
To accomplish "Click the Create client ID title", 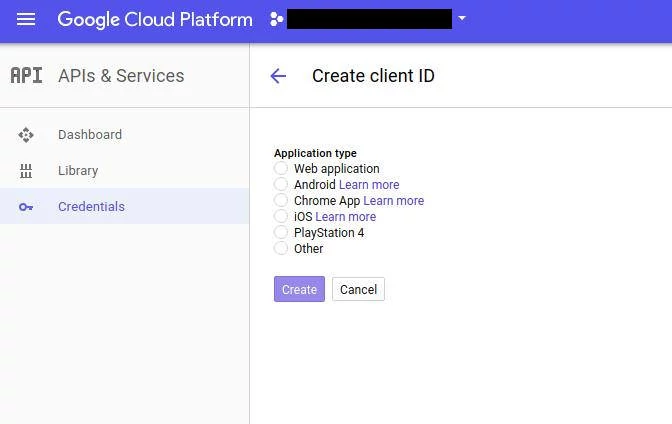I will pyautogui.click(x=373, y=76).
